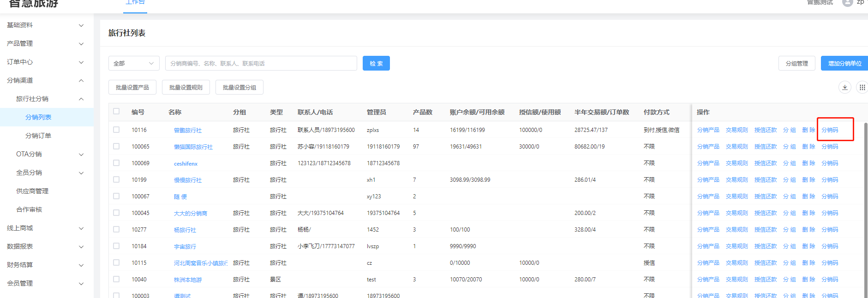Viewport: 868px width, 298px height.
Task: Open 分组管理 button
Action: 796,63
